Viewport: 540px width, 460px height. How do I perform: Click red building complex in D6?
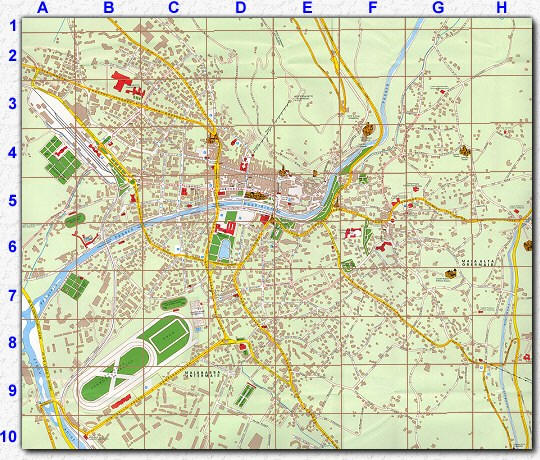(226, 228)
